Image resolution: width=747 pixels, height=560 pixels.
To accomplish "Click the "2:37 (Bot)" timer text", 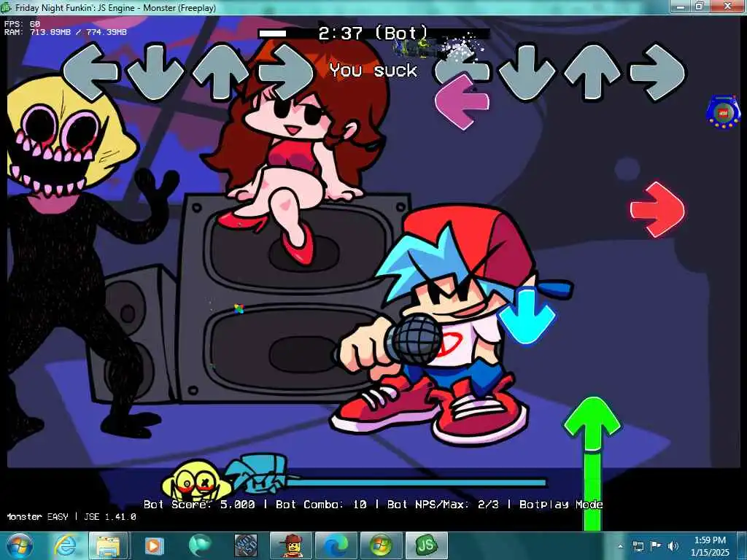I will coord(373,33).
